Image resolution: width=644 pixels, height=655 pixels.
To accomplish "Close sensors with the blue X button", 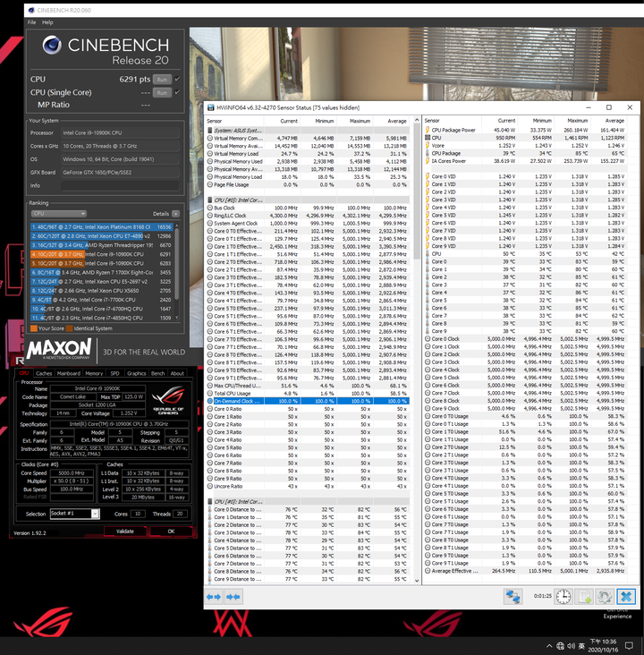I will pos(625,597).
